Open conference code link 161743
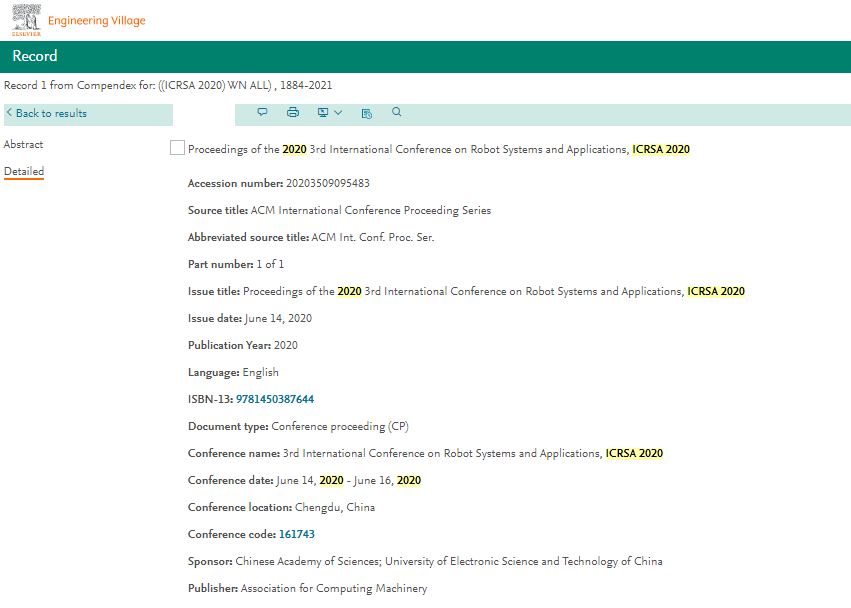 tap(297, 534)
